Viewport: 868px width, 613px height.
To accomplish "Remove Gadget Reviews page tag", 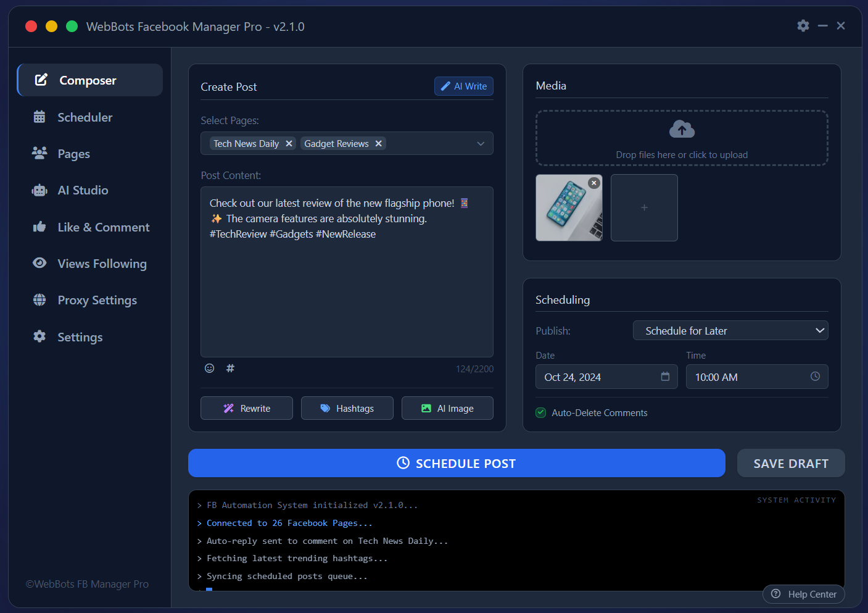I will 379,143.
